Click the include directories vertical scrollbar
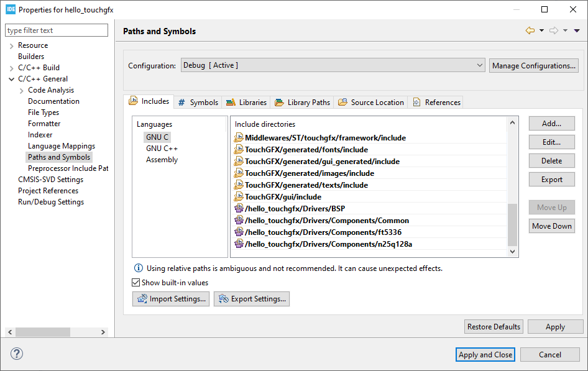 point(512,224)
